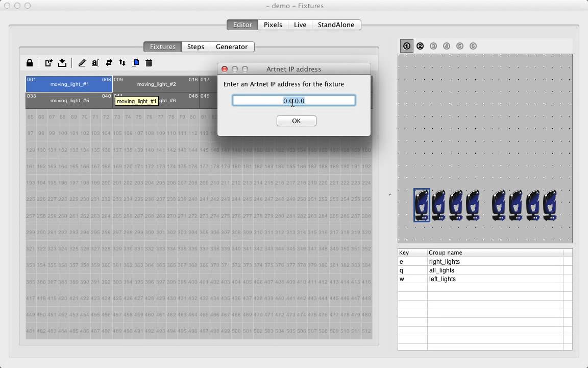
Task: Select the fifth moving light in layout
Action: [x=498, y=205]
